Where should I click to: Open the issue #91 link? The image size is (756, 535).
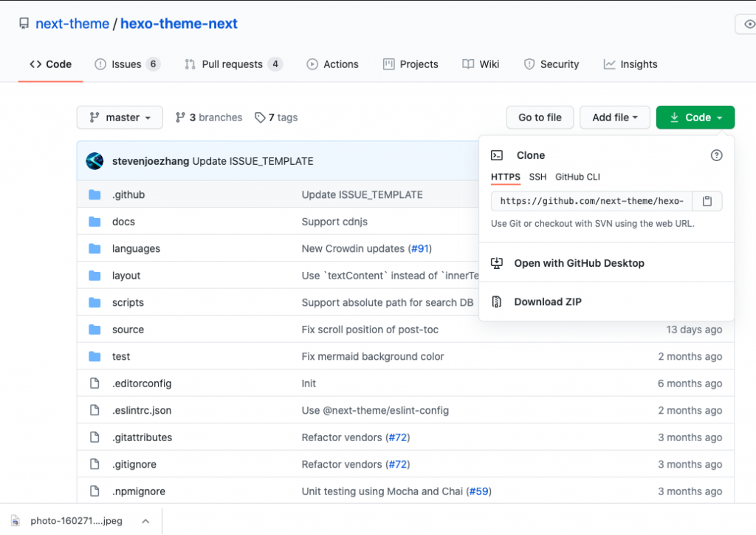click(x=419, y=248)
